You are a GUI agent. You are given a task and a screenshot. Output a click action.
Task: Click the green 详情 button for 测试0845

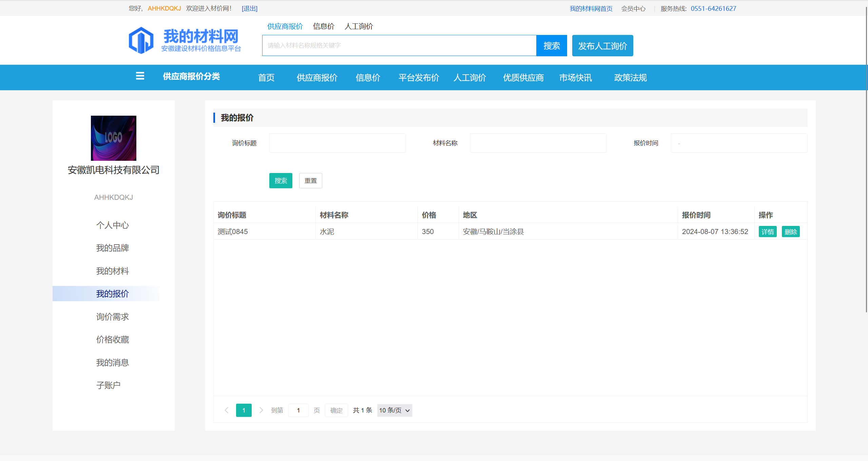point(767,232)
